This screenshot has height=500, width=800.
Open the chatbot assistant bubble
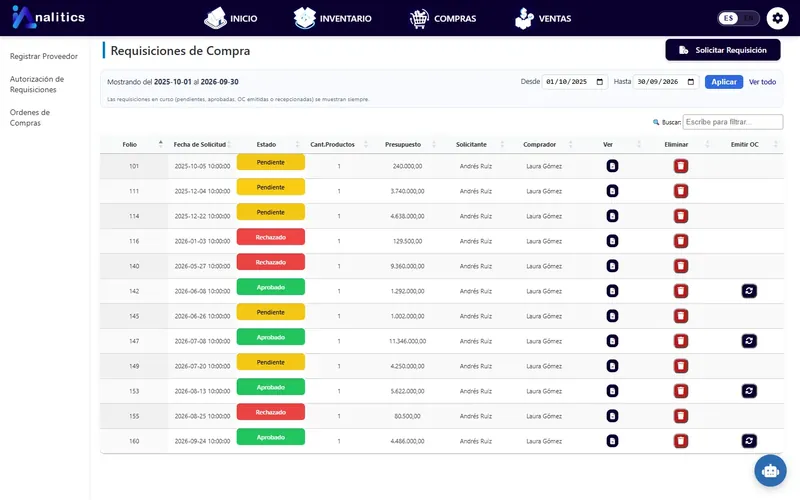(x=770, y=470)
